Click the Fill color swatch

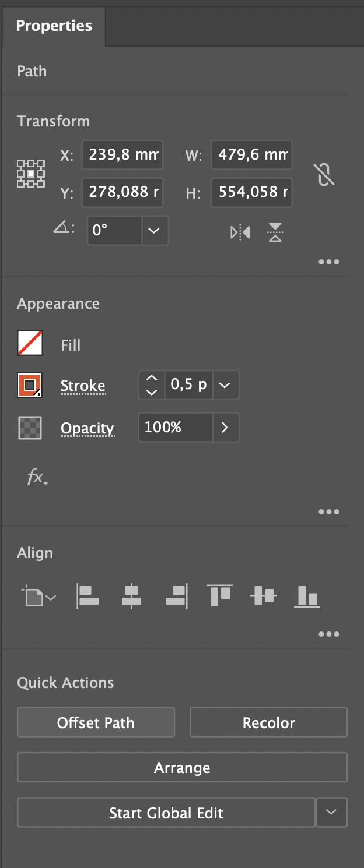30,343
